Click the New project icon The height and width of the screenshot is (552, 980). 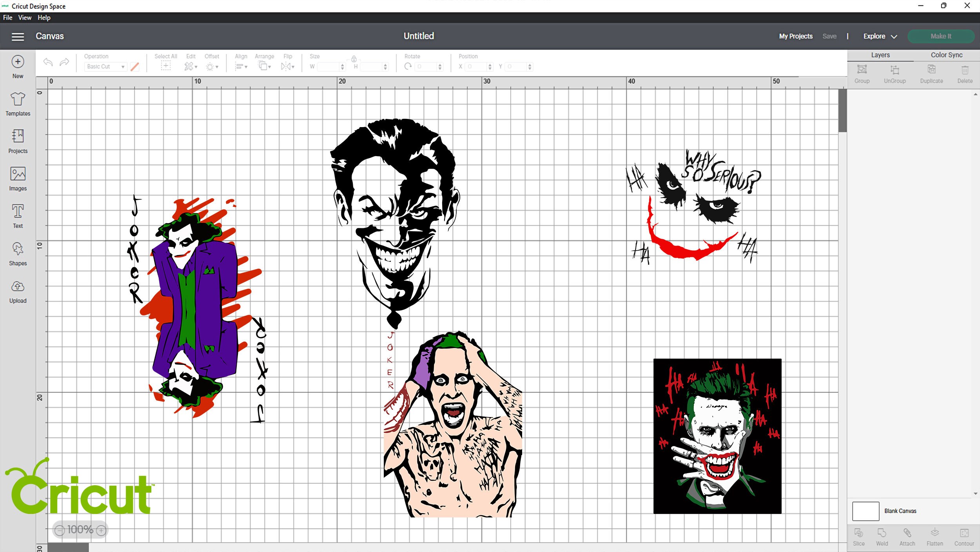18,62
